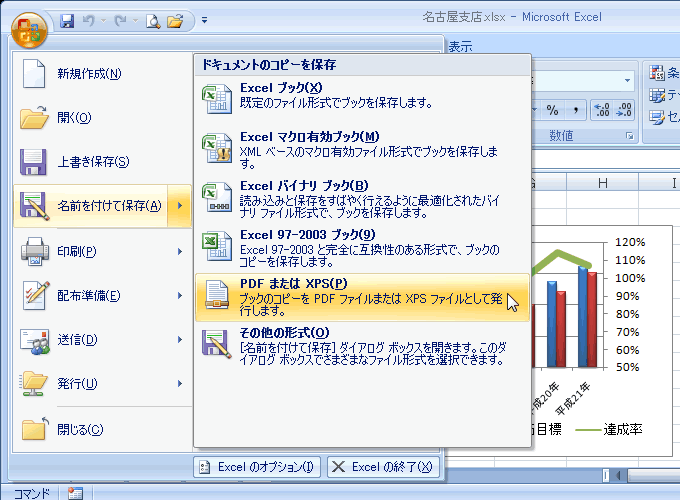The height and width of the screenshot is (500, 680).
Task: Click the macro workbook icon with exclamation mark
Action: 217,148
